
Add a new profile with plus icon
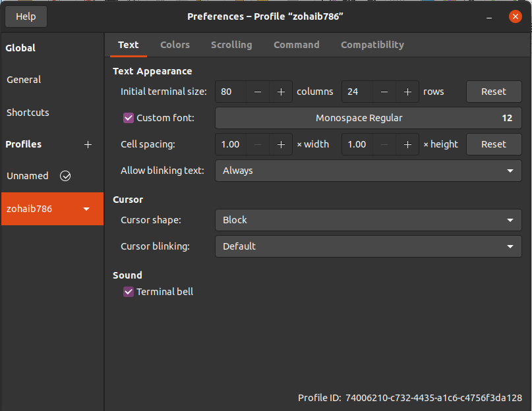click(x=88, y=144)
